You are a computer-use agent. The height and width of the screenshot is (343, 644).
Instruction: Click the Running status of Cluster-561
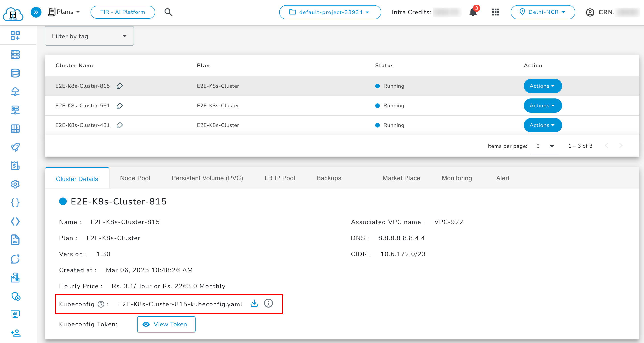pos(390,106)
